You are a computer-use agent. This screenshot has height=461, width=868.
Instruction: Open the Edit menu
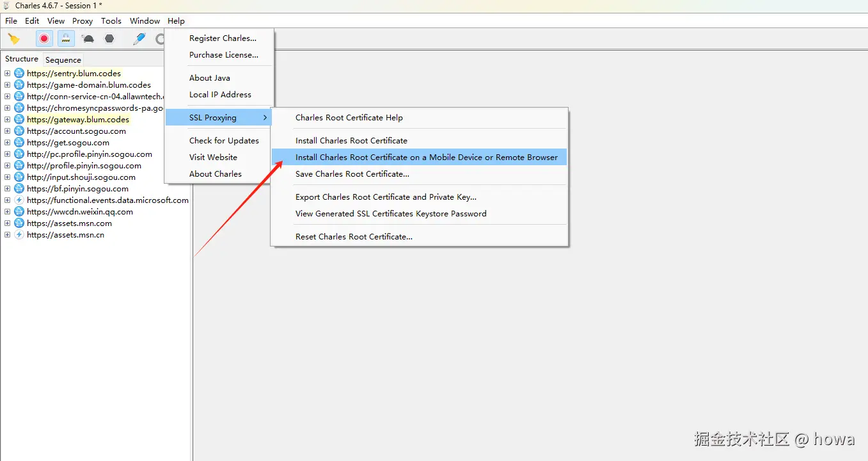[32, 20]
